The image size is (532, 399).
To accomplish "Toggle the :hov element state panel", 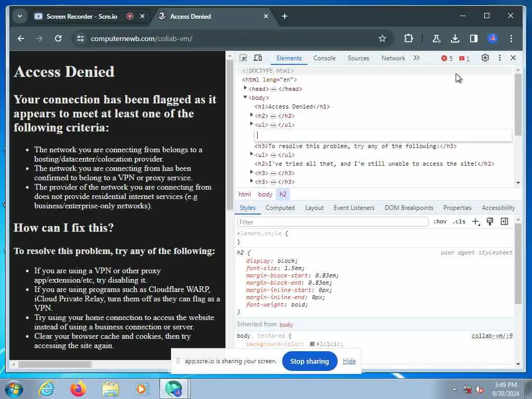I will pyautogui.click(x=440, y=221).
